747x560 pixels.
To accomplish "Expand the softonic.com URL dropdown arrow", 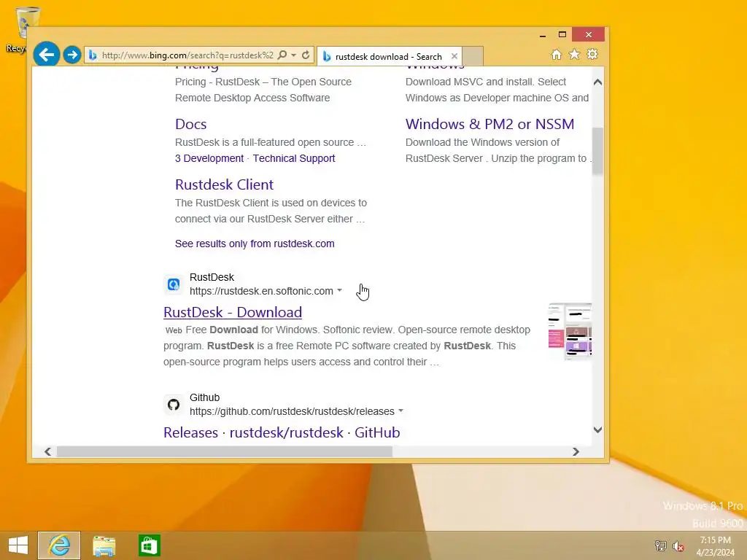I will tap(340, 290).
